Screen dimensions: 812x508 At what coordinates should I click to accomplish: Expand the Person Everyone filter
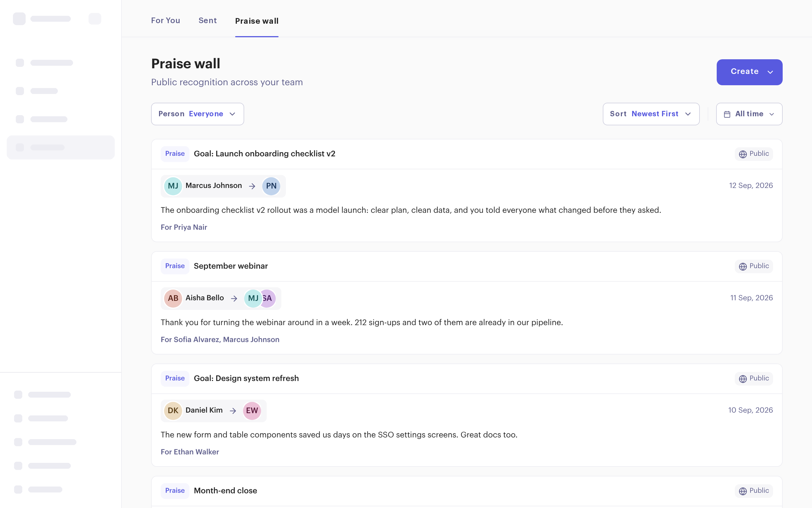tap(197, 114)
